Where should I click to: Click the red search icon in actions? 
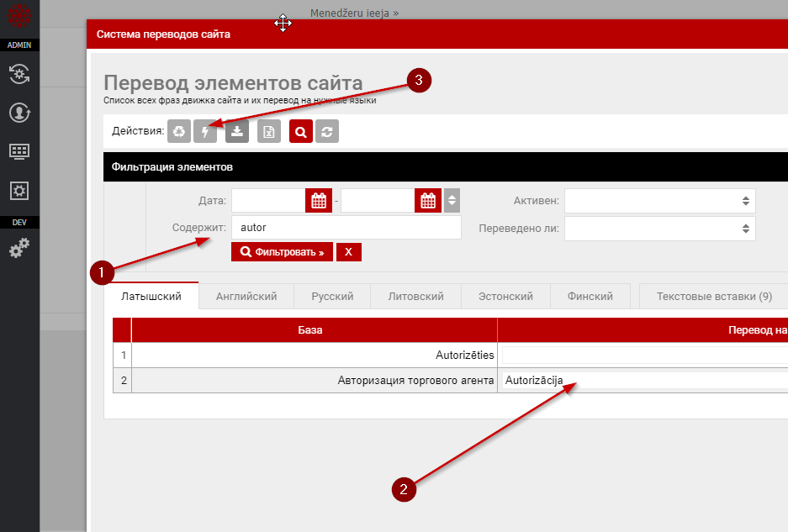tap(301, 132)
